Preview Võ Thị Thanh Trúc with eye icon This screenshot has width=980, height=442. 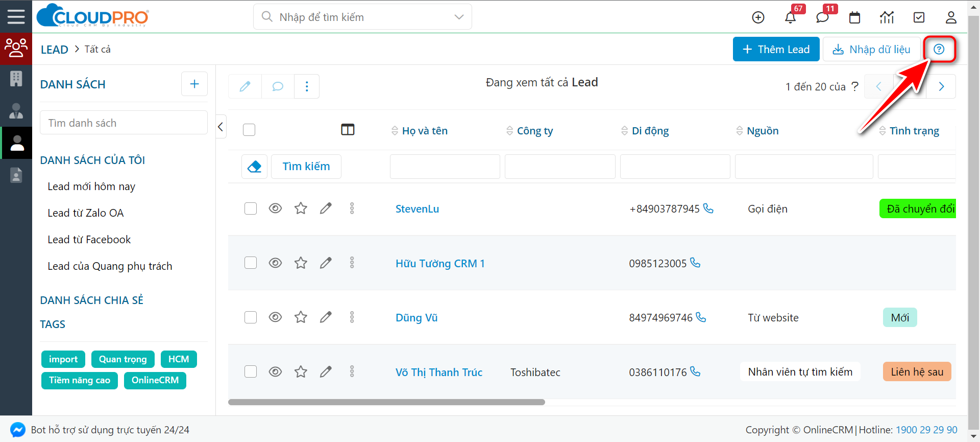[275, 371]
